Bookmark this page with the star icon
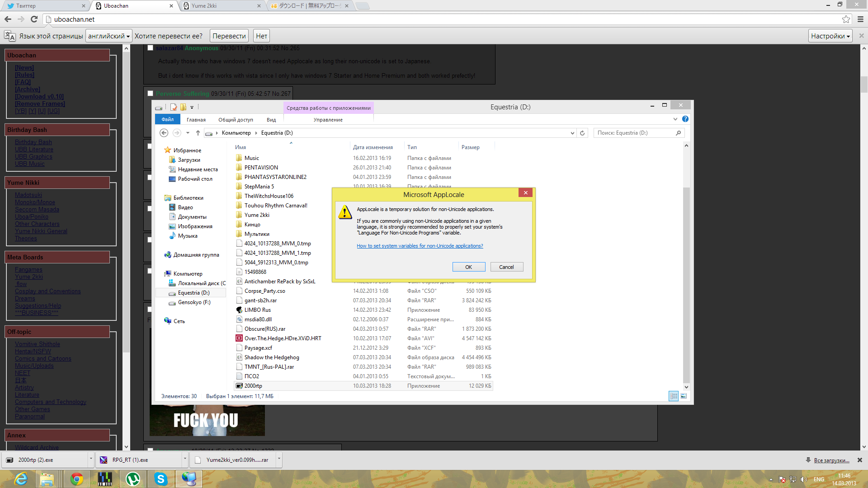The width and height of the screenshot is (868, 488). (x=846, y=19)
